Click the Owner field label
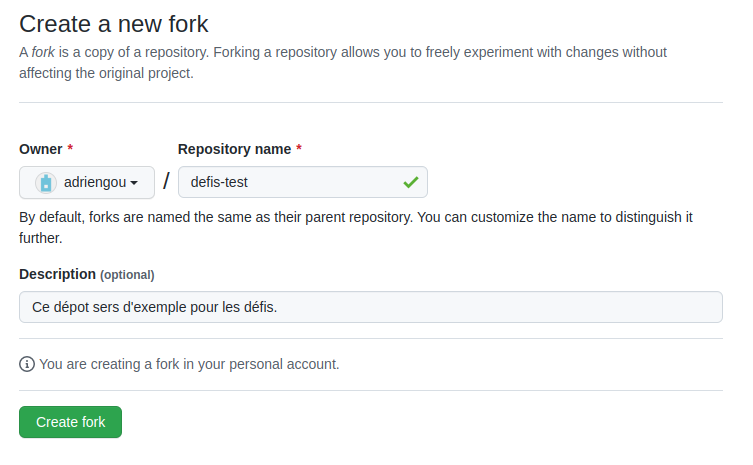Image resolution: width=753 pixels, height=465 pixels. [40, 149]
